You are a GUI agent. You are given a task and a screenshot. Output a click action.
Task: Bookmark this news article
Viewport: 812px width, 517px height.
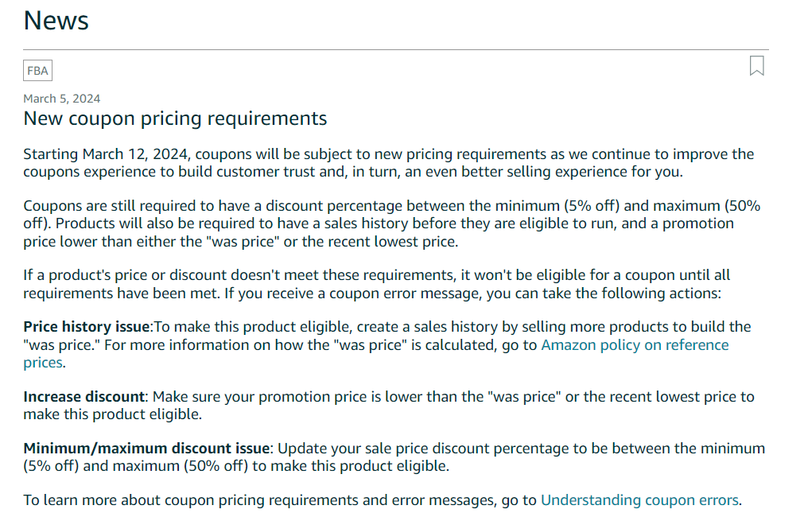pyautogui.click(x=756, y=66)
